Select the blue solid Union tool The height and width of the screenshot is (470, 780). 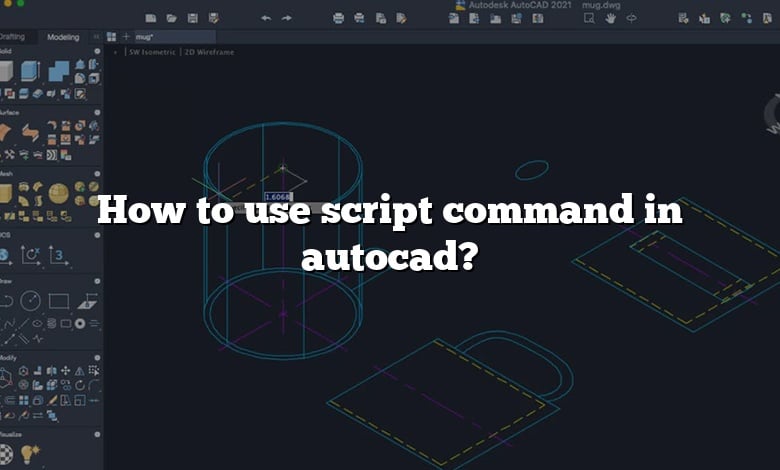(59, 71)
